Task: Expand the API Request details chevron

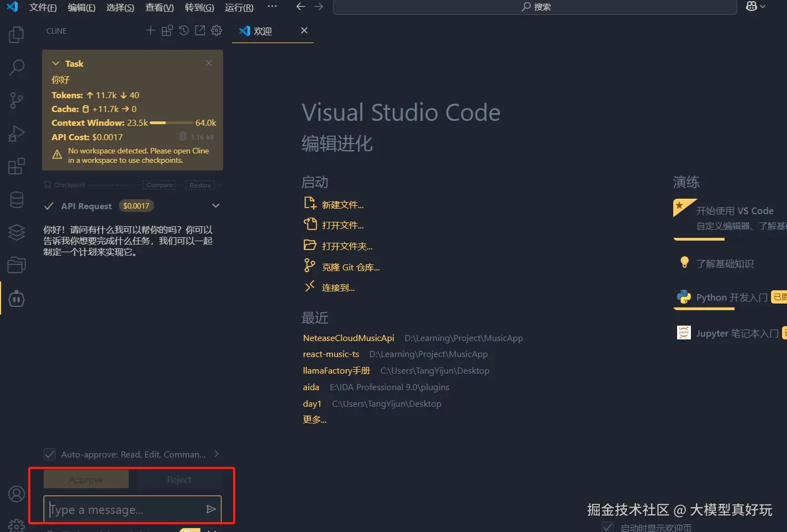Action: point(216,206)
